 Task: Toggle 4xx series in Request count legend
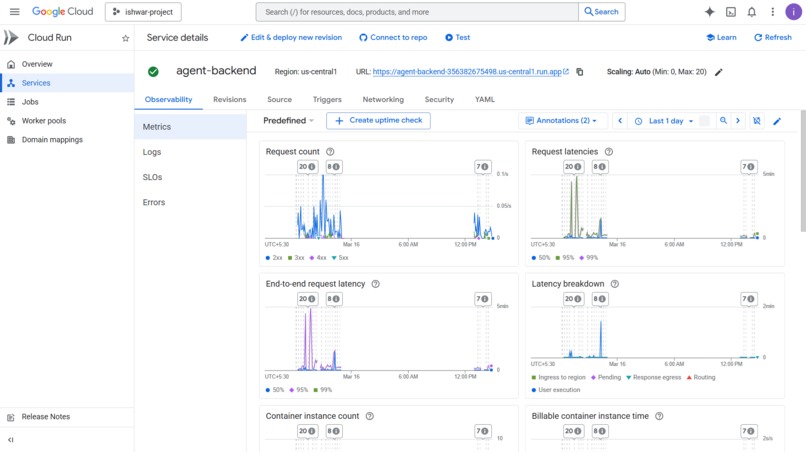(318, 258)
